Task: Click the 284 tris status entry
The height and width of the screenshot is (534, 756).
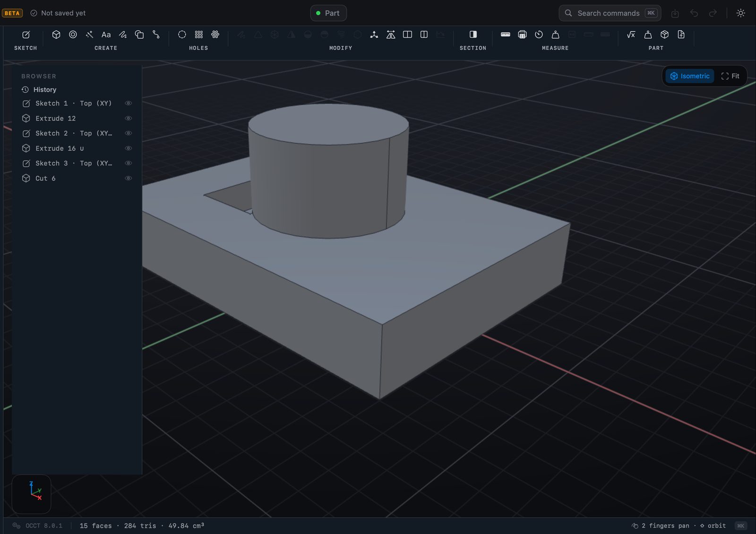Action: coord(140,525)
